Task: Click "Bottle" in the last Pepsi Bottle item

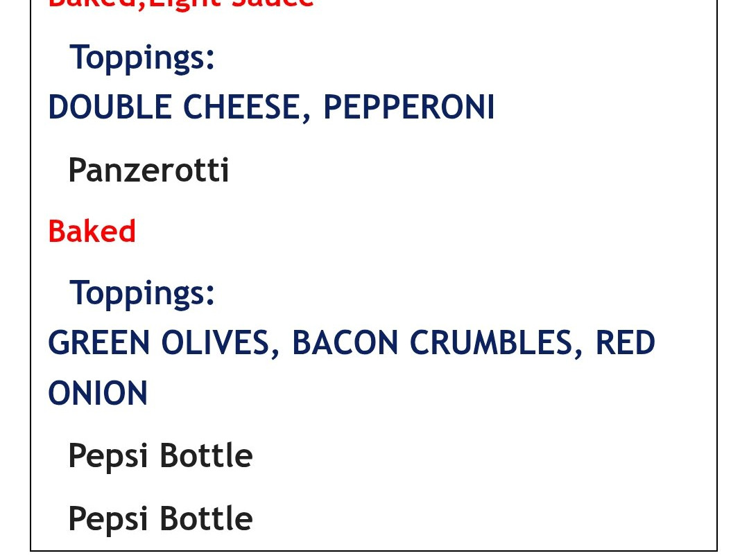Action: pos(206,518)
